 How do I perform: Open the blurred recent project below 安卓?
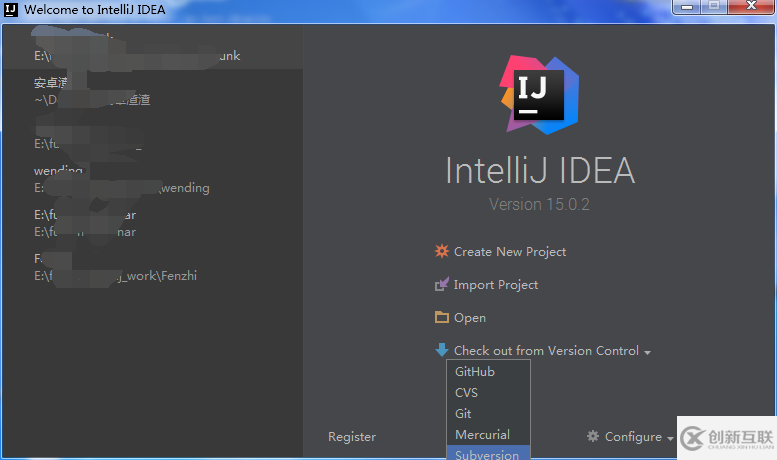(x=153, y=135)
